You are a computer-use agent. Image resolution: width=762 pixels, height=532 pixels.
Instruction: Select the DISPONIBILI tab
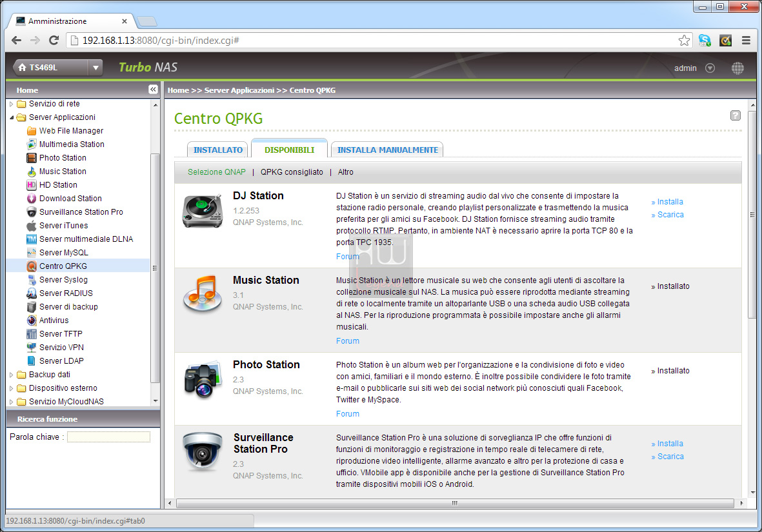[289, 150]
